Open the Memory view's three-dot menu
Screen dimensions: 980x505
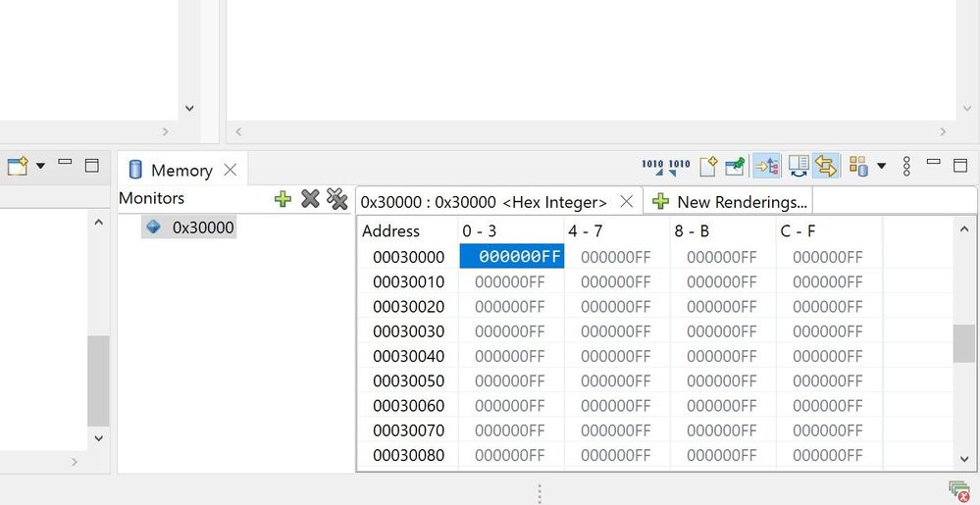(x=906, y=167)
